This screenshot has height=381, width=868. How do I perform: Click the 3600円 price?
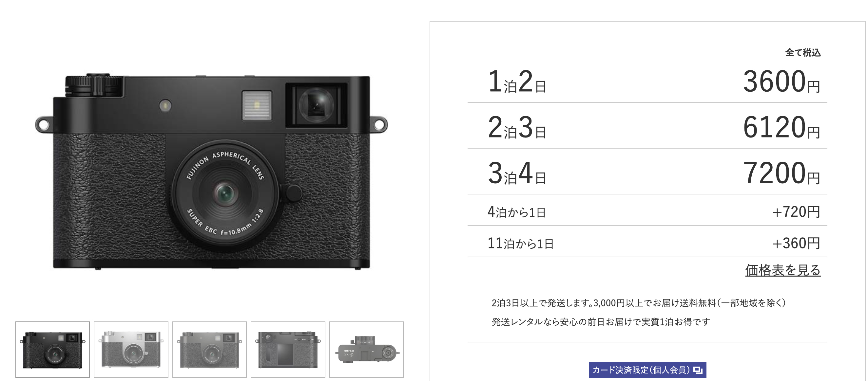(x=781, y=82)
